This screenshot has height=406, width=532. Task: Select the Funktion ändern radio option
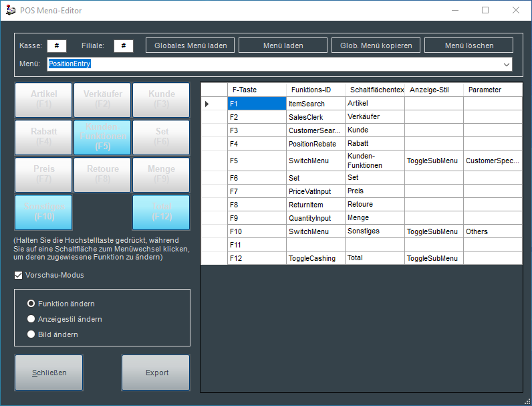pyautogui.click(x=31, y=304)
